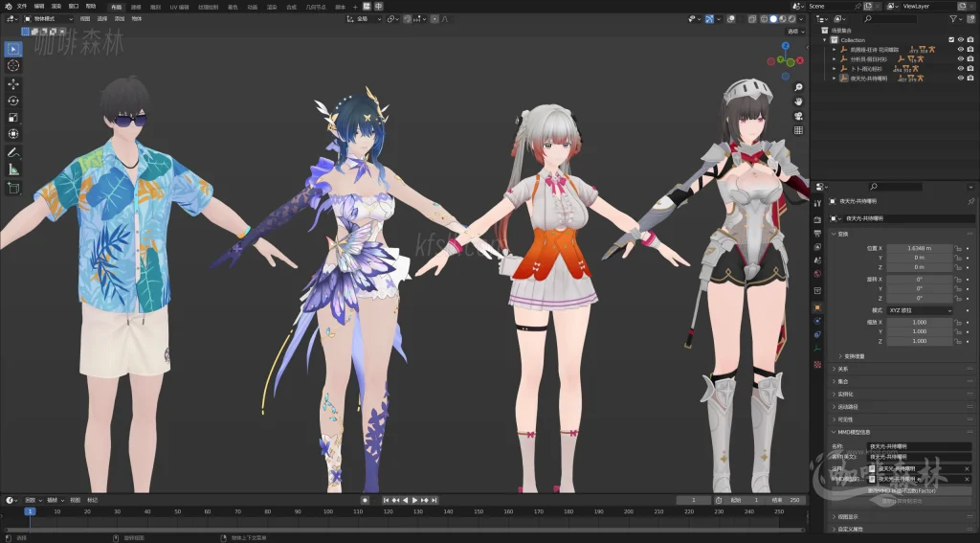Click the end frame 250 field
980x543 pixels.
(787, 501)
